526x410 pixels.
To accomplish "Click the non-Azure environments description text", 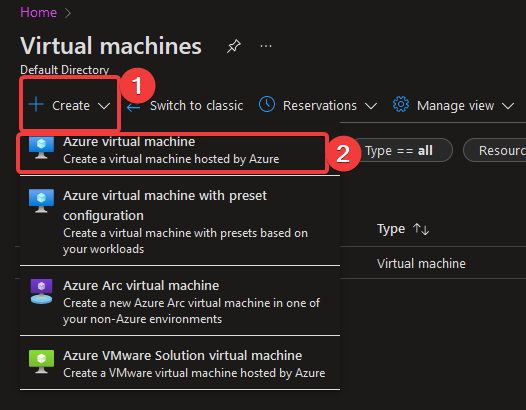I will [x=191, y=311].
